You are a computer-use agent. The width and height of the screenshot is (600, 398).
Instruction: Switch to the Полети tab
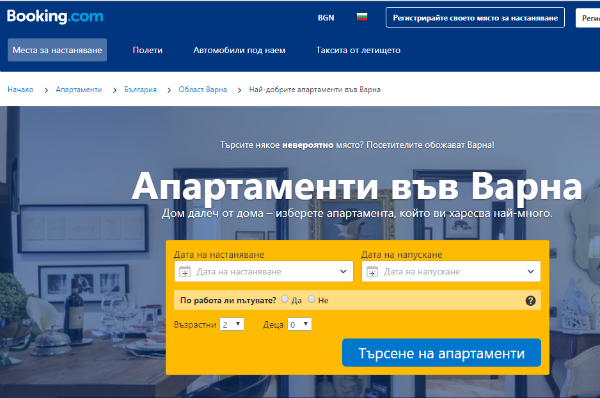point(147,50)
